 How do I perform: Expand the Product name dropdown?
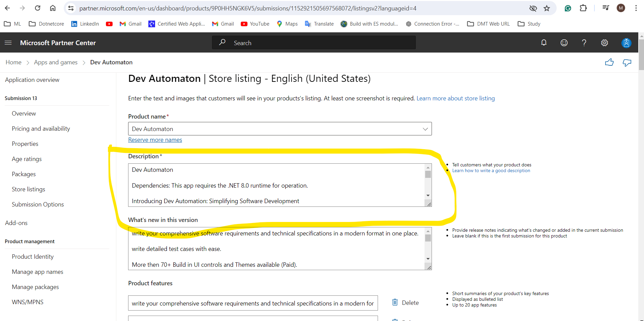click(x=425, y=129)
